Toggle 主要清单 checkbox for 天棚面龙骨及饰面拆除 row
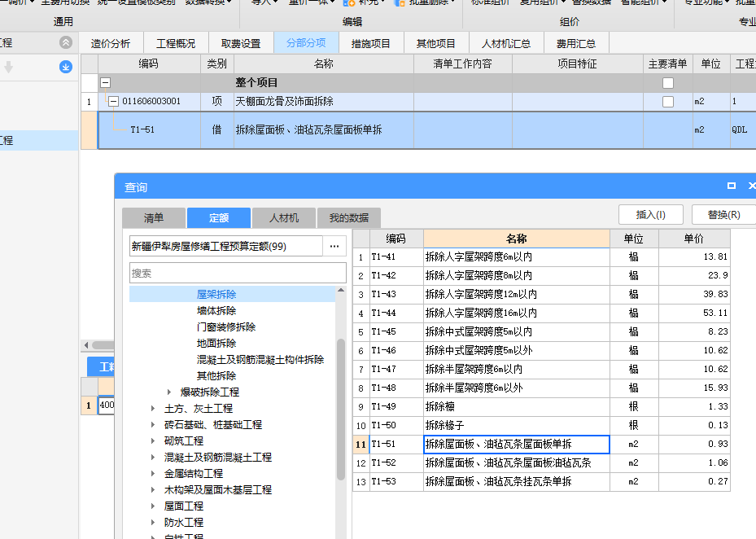 click(668, 102)
